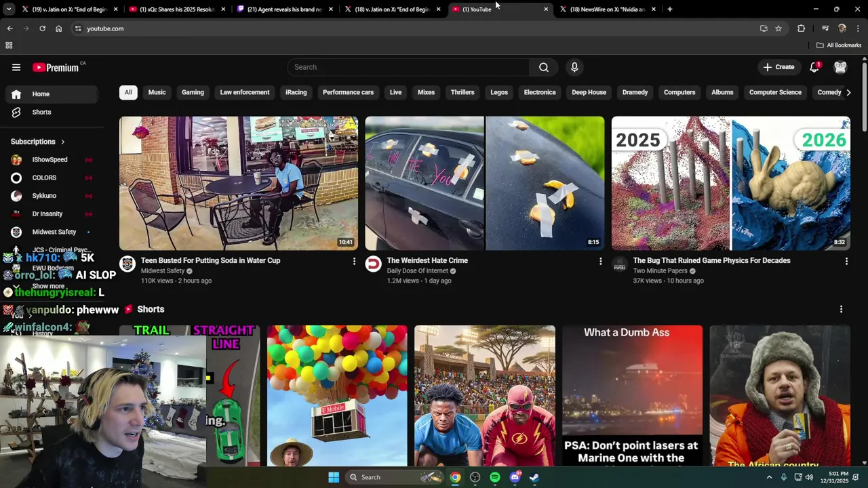Open the Chrome apps grid shortcut
This screenshot has height=488, width=868.
(x=9, y=45)
